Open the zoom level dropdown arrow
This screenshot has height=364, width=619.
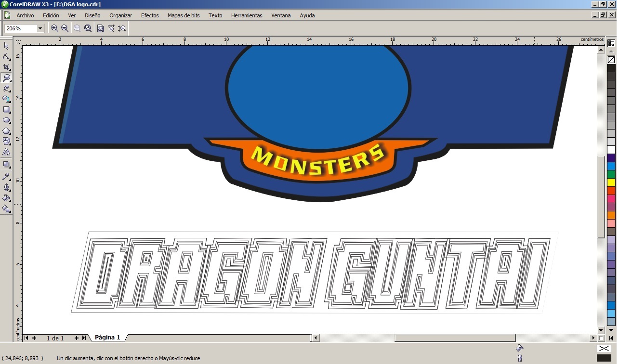pos(40,28)
